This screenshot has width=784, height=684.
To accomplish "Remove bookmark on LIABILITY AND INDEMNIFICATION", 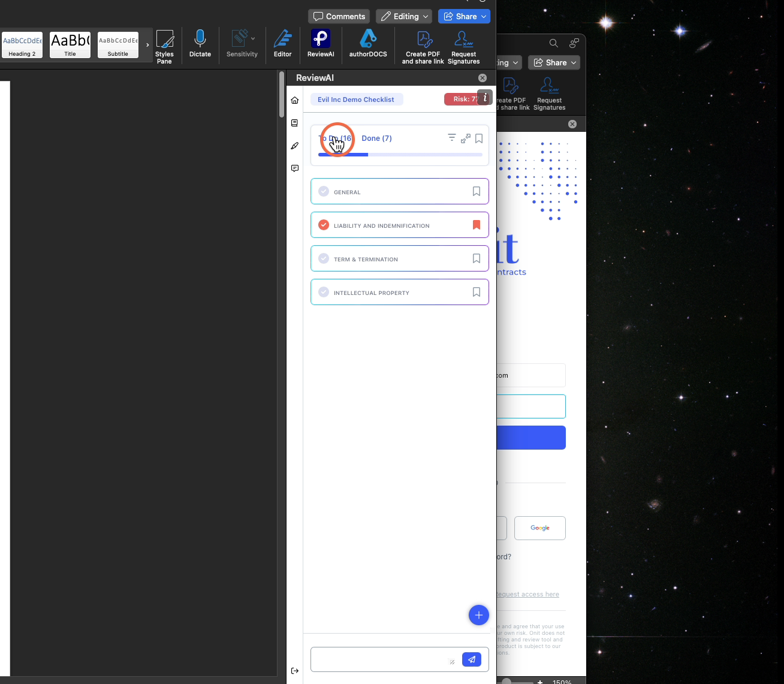I will coord(477,225).
